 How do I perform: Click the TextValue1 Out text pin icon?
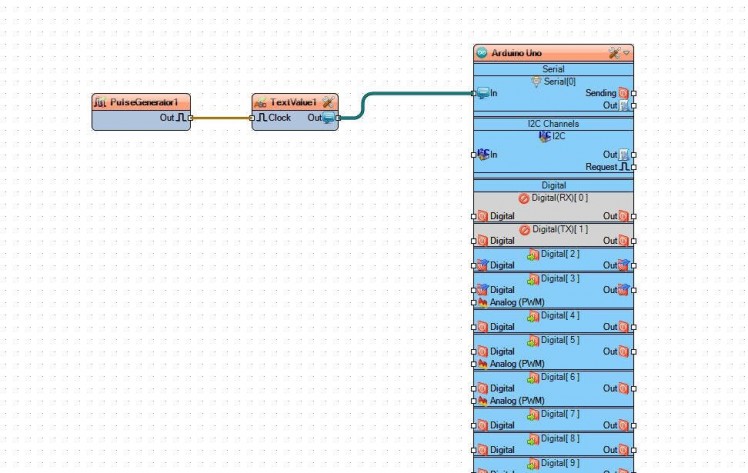pos(328,118)
